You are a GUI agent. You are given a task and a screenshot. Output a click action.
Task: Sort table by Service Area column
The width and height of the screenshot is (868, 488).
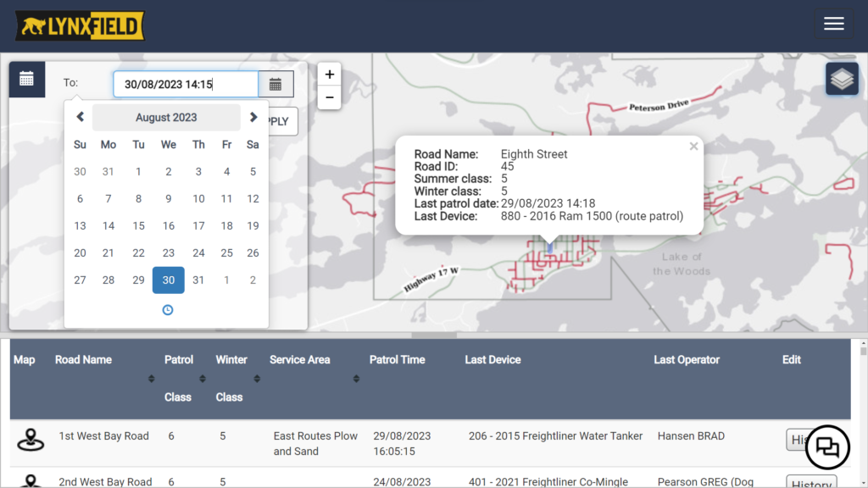pos(356,378)
